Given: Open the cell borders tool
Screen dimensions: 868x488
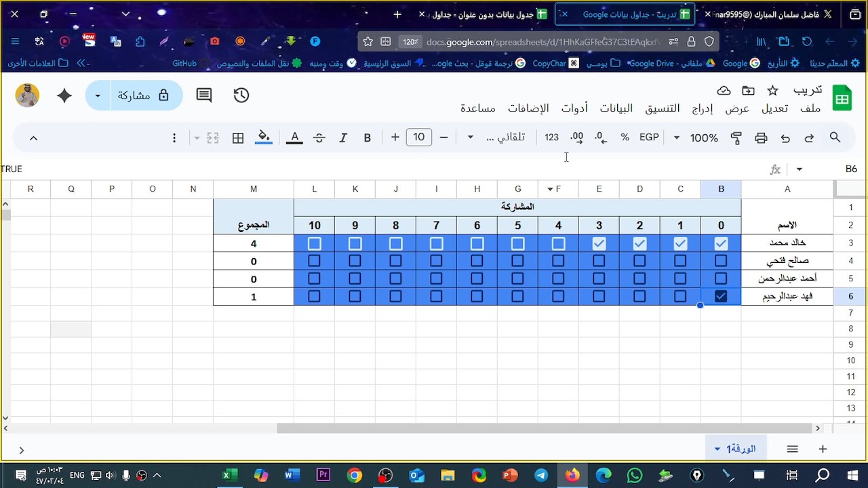Looking at the screenshot, I should click(x=238, y=138).
